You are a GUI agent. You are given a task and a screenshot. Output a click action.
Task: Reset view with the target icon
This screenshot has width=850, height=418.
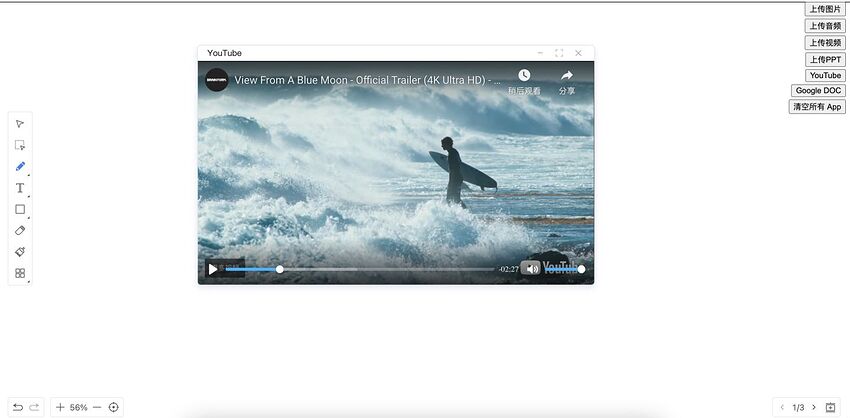[113, 407]
